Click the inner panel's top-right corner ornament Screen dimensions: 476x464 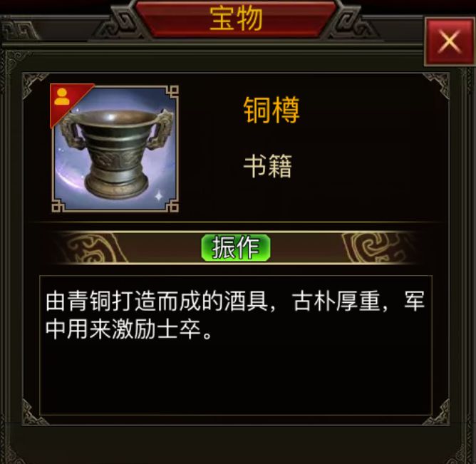point(437,86)
